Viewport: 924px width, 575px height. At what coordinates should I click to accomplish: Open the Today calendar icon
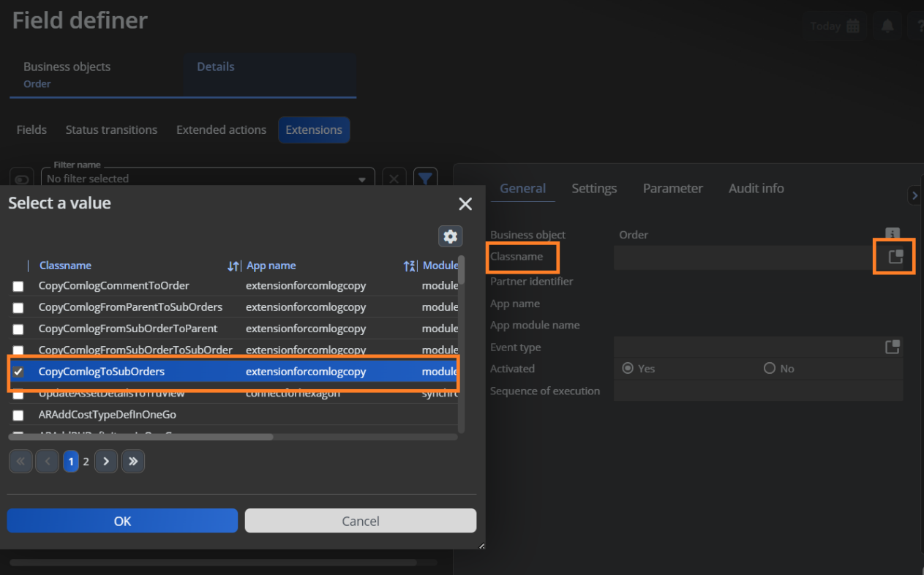(x=853, y=26)
